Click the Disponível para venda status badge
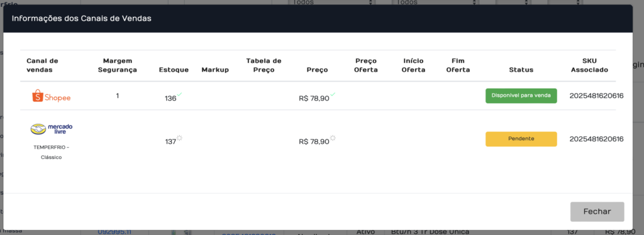Viewport: 644px width, 235px height. pos(521,96)
